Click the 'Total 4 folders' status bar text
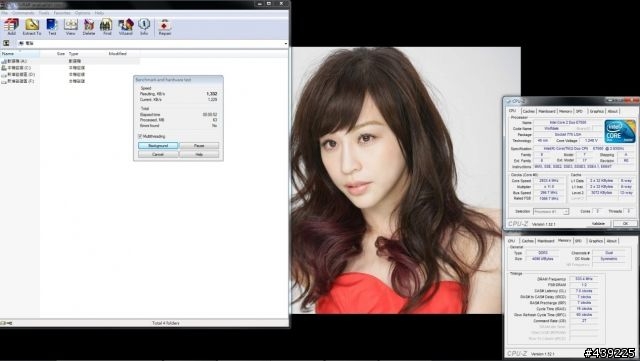 coord(166,323)
